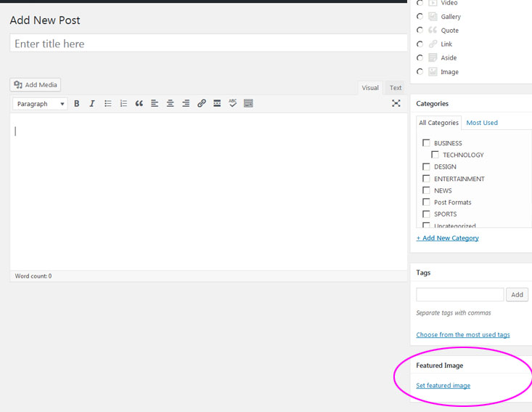The width and height of the screenshot is (532, 412).
Task: Align text right
Action: click(186, 104)
